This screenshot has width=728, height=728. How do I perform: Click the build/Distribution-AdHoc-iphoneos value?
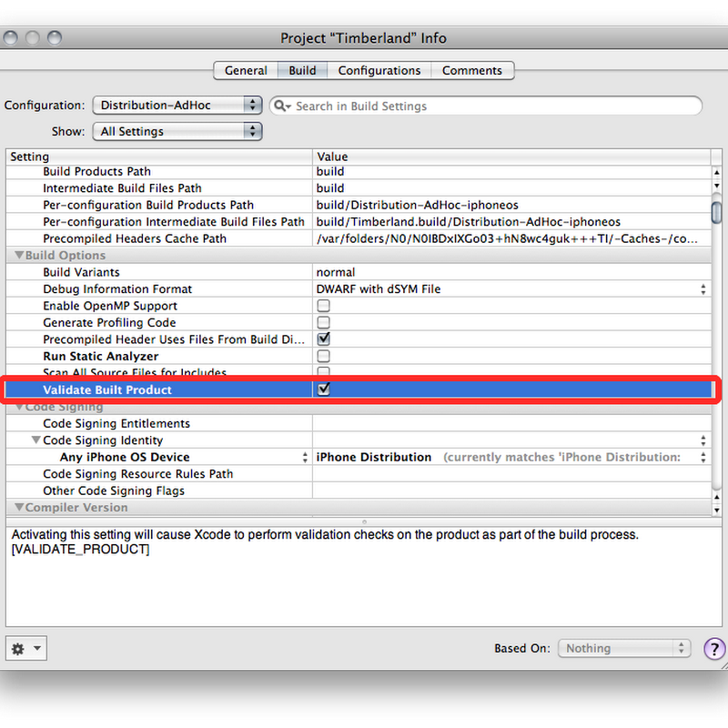(x=418, y=205)
